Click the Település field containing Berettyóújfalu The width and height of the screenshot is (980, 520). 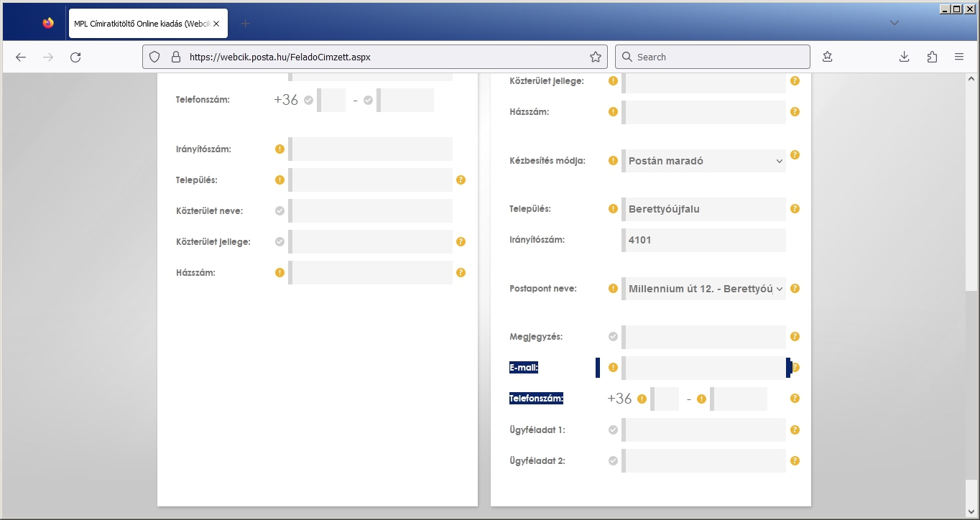click(x=704, y=209)
